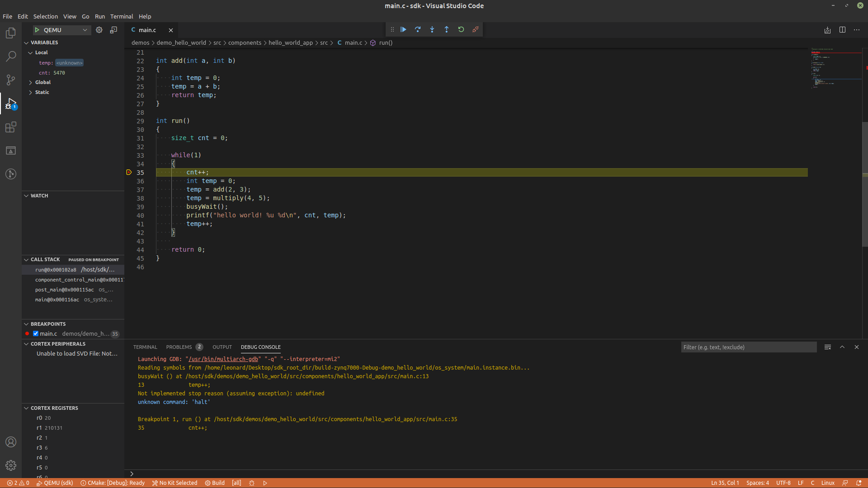Click the Step Over debug icon

(418, 29)
